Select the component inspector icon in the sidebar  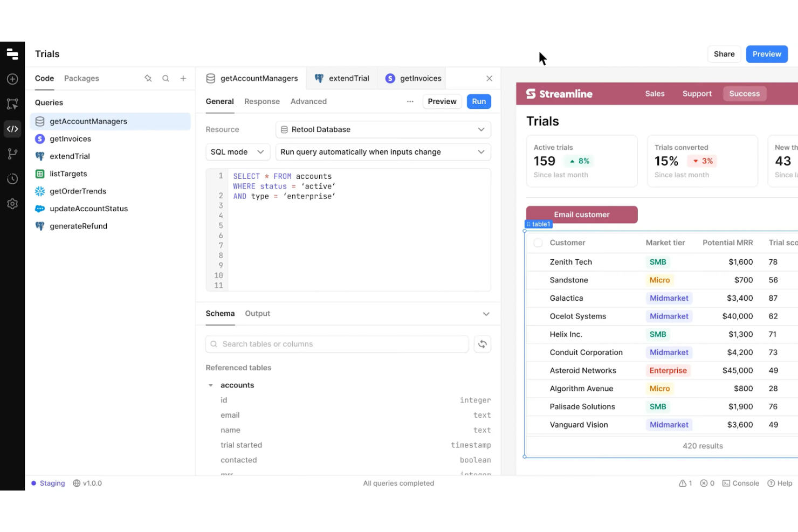click(12, 103)
